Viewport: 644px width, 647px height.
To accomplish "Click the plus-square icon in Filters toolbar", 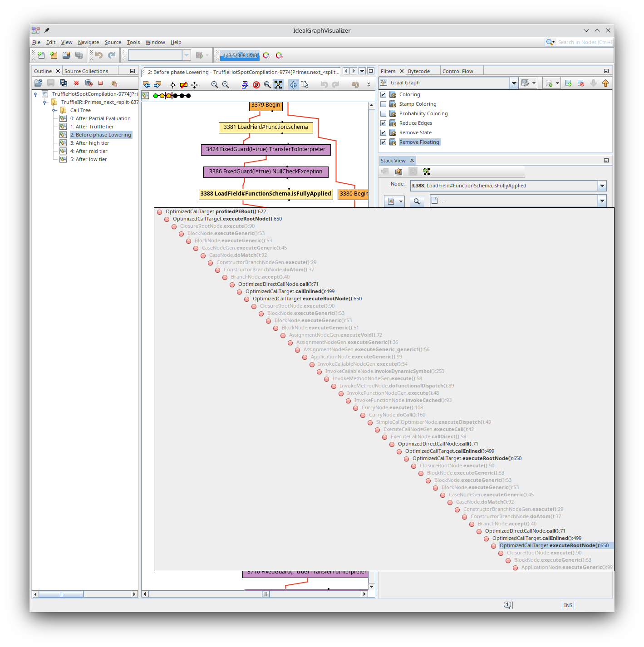I will coord(568,83).
